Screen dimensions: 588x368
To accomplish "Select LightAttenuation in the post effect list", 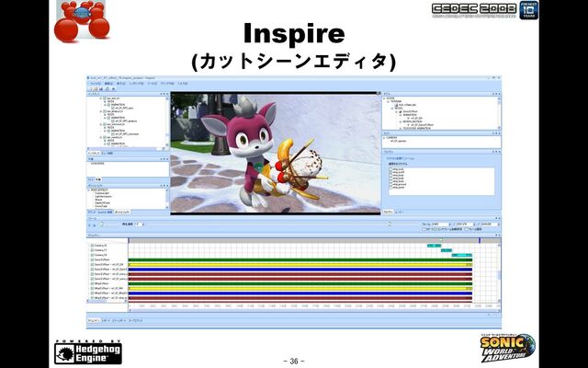I will [x=103, y=196].
